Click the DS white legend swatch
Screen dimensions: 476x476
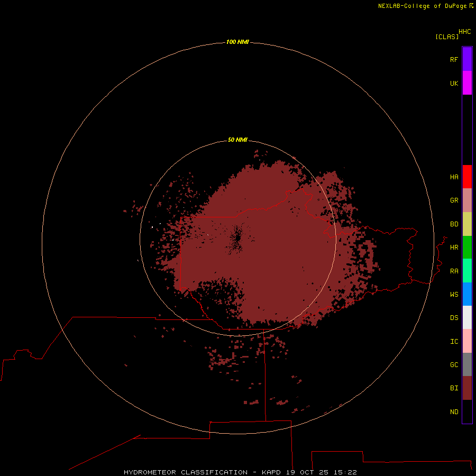click(x=467, y=317)
